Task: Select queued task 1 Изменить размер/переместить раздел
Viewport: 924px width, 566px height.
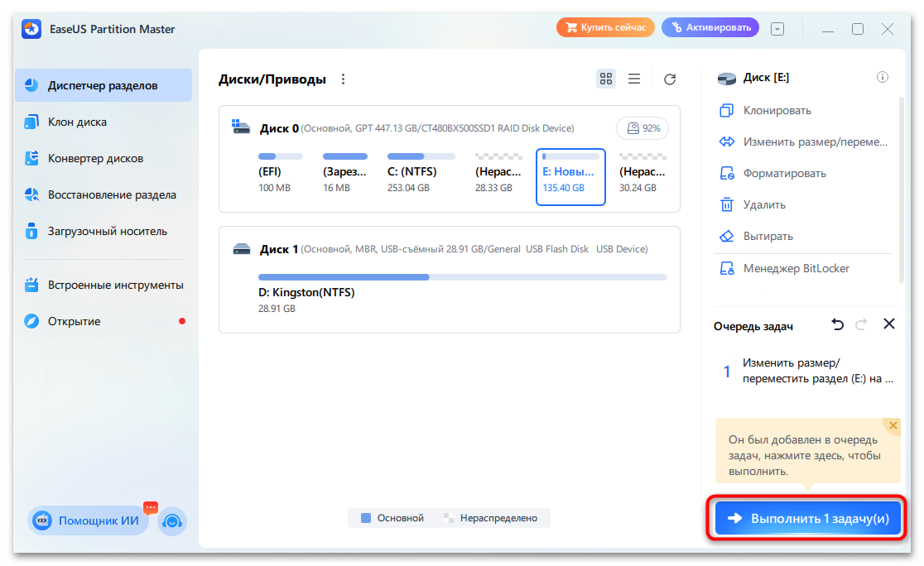Action: [807, 371]
